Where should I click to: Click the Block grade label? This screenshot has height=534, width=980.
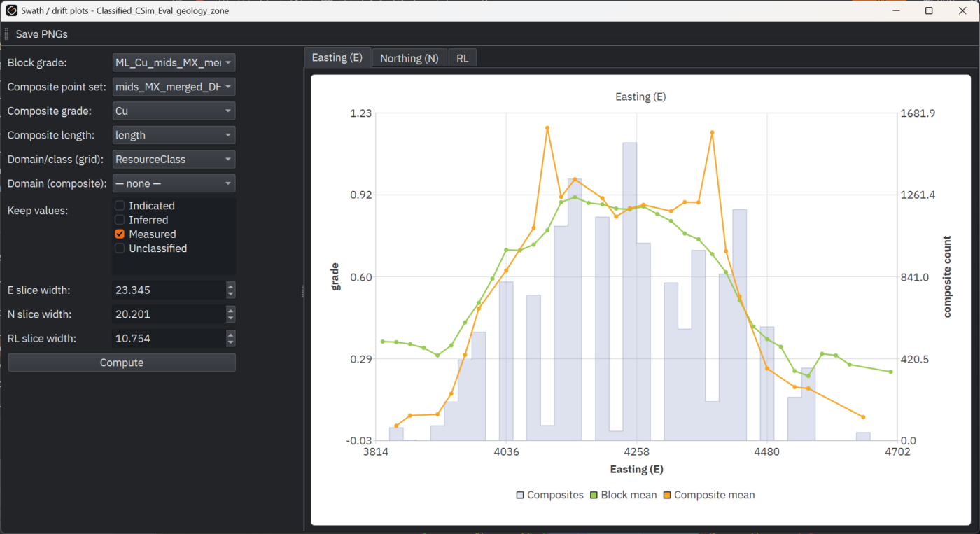point(37,63)
